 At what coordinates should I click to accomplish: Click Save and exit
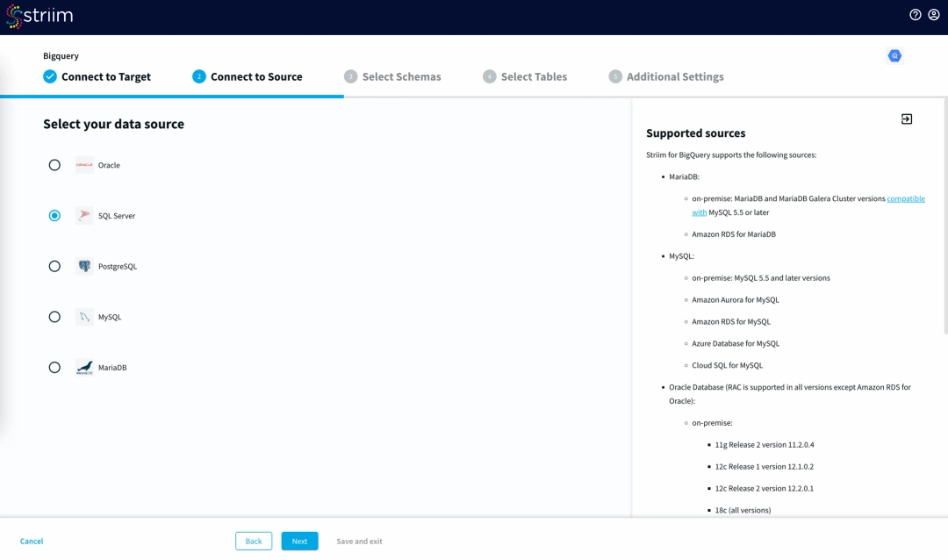click(x=359, y=541)
